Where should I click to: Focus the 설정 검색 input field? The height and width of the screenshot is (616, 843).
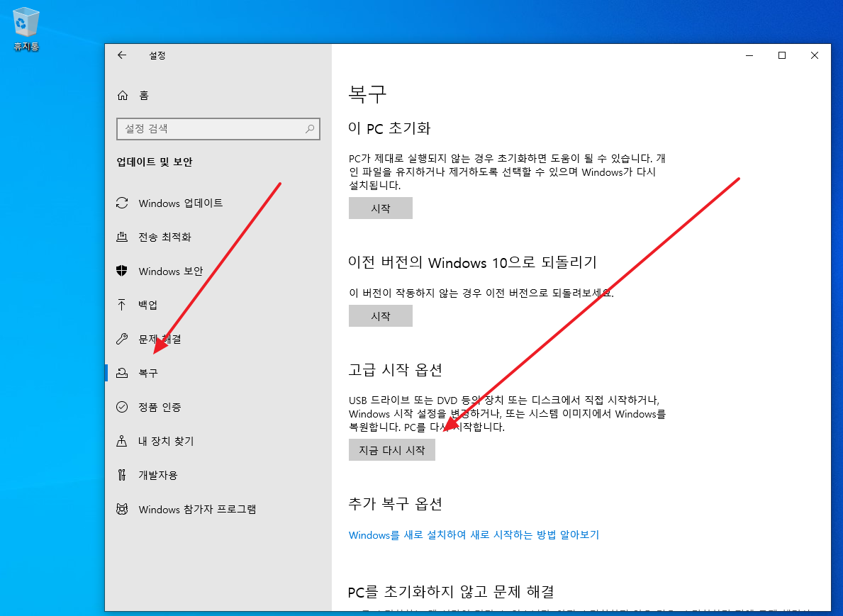218,129
